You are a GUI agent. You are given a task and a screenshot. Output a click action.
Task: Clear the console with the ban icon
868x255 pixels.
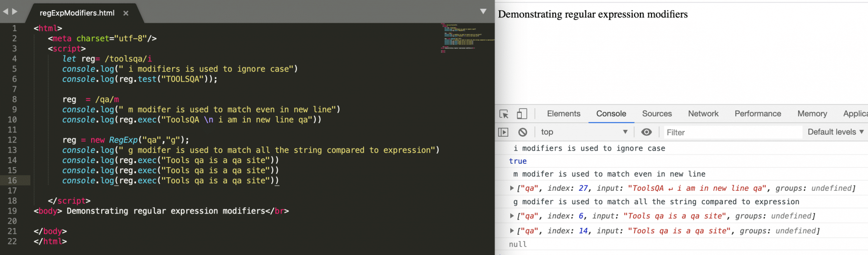pyautogui.click(x=523, y=132)
